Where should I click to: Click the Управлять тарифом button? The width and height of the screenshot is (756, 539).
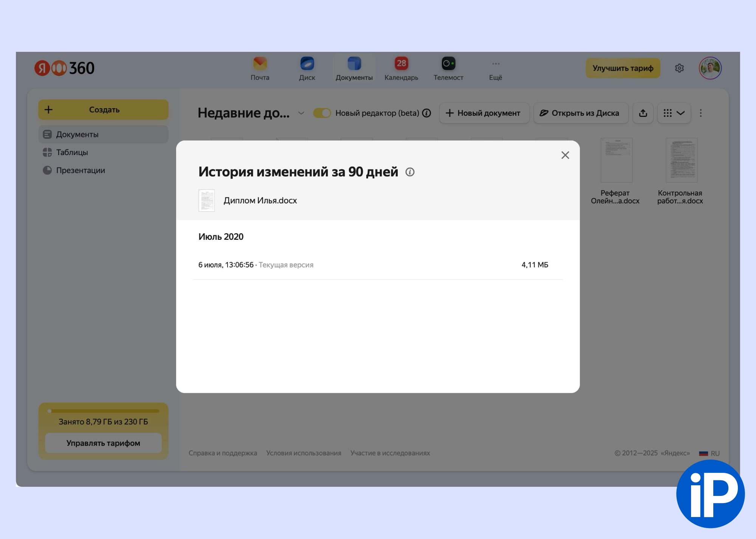point(103,443)
